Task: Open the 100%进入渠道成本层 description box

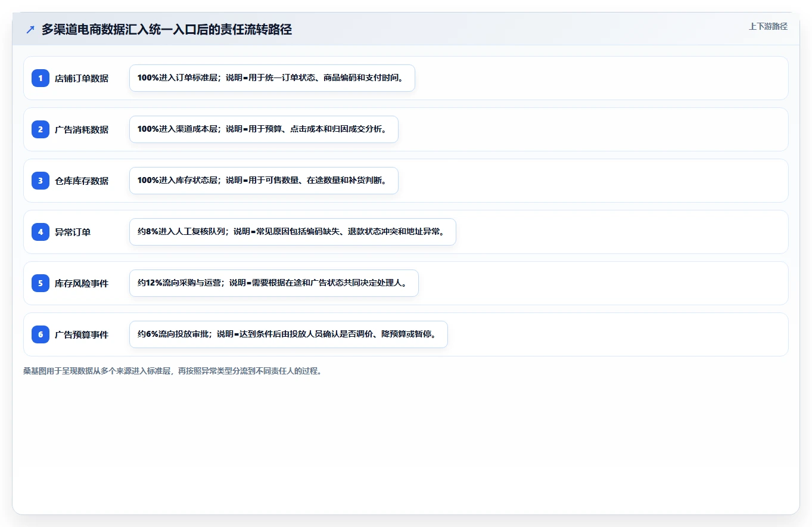Action: [x=264, y=129]
